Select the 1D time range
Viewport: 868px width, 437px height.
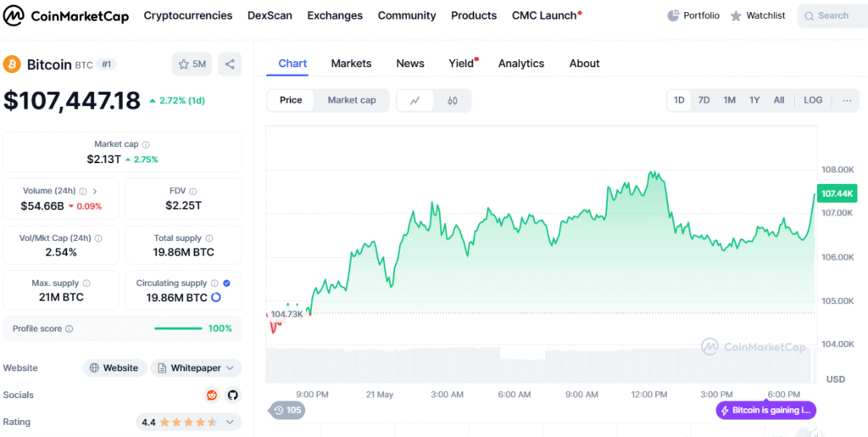click(x=679, y=100)
